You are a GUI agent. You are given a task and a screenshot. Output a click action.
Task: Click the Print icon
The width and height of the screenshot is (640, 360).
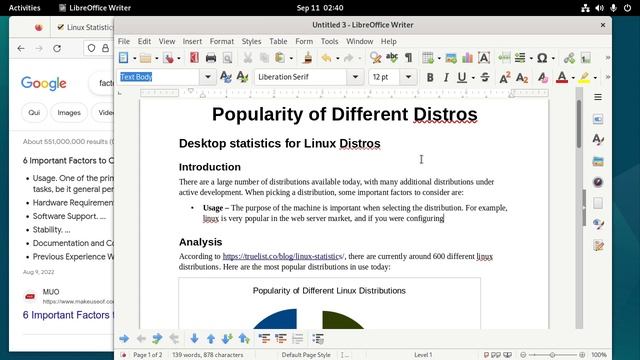[211, 58]
